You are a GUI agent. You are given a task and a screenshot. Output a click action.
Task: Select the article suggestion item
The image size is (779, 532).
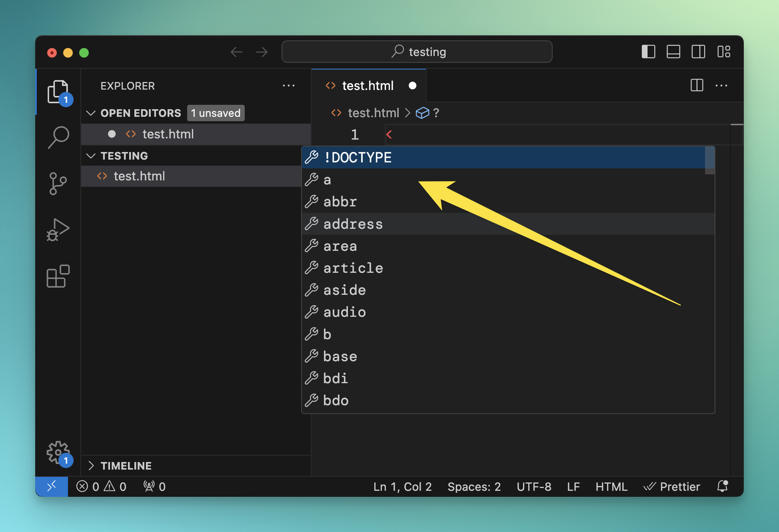[353, 268]
